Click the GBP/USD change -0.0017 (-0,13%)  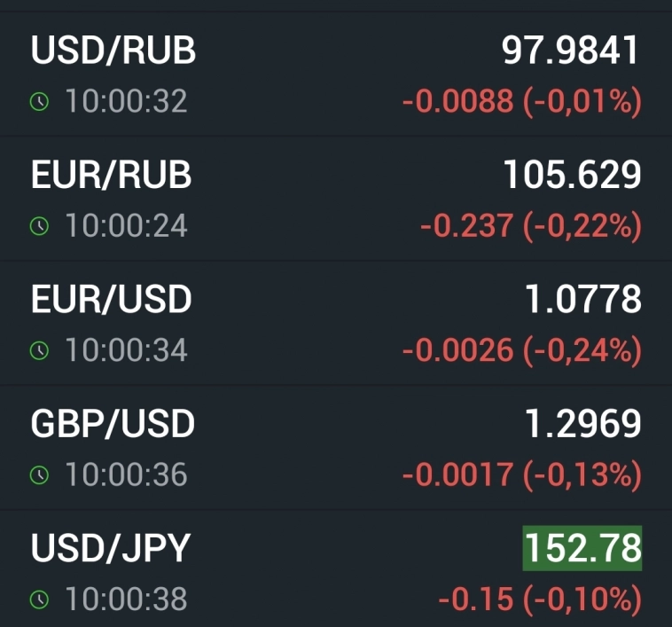[521, 475]
